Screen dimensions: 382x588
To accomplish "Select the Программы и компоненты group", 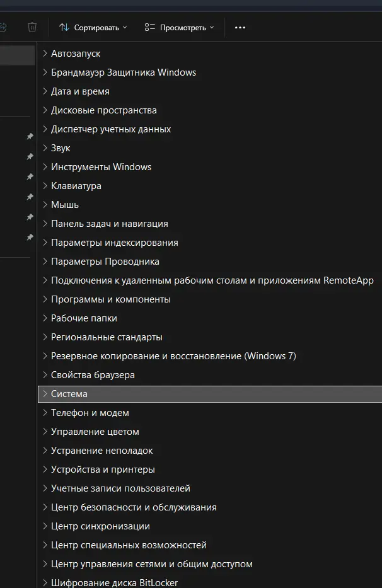I will [x=110, y=299].
